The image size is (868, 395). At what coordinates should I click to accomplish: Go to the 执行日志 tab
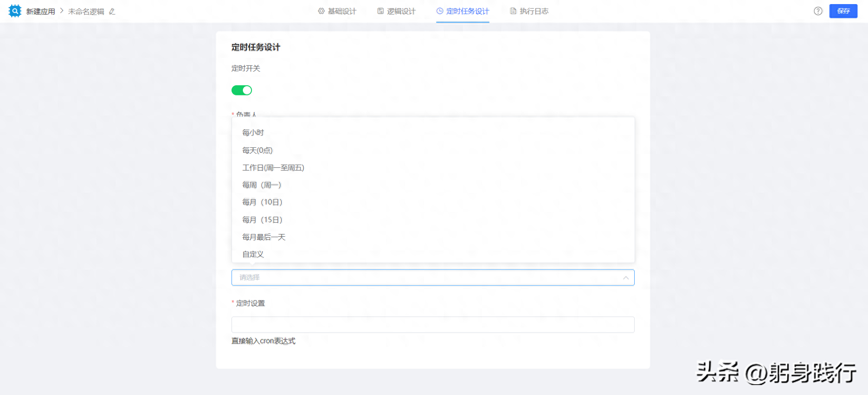(x=529, y=11)
